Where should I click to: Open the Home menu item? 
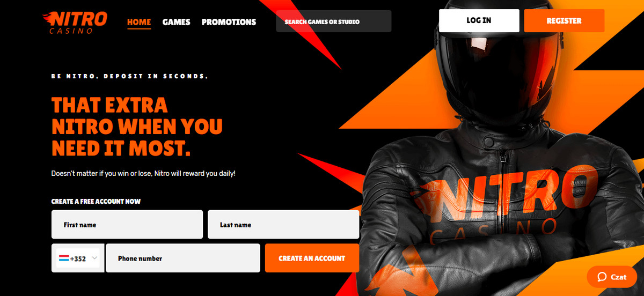point(139,22)
